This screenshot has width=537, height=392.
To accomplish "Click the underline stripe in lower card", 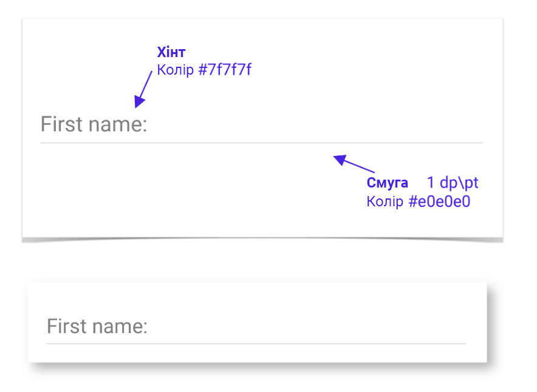I will (256, 343).
